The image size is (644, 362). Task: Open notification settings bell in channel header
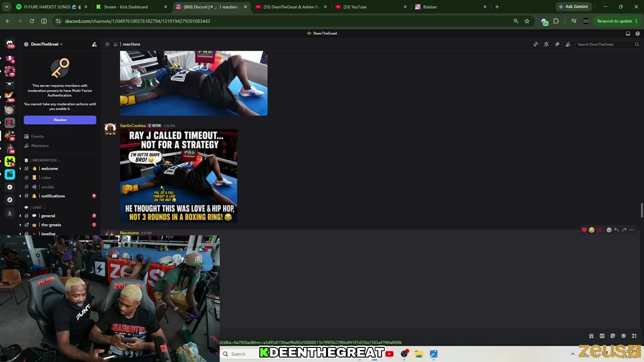point(546,44)
